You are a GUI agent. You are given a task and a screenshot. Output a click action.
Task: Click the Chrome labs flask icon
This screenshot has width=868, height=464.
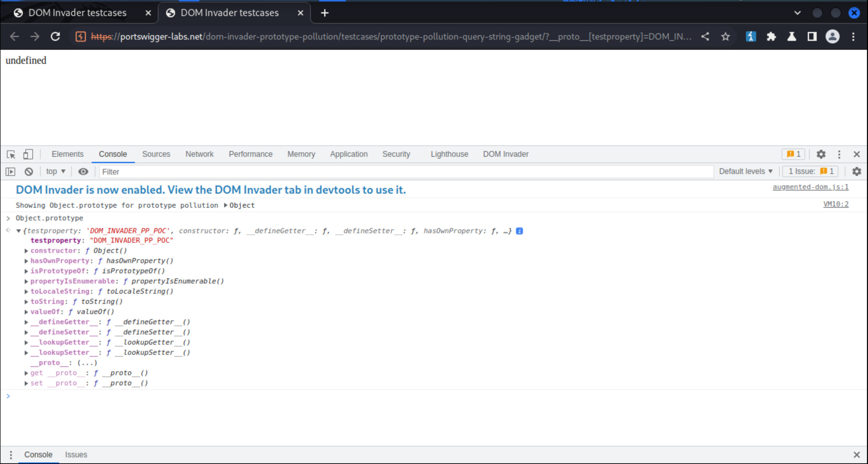point(792,36)
